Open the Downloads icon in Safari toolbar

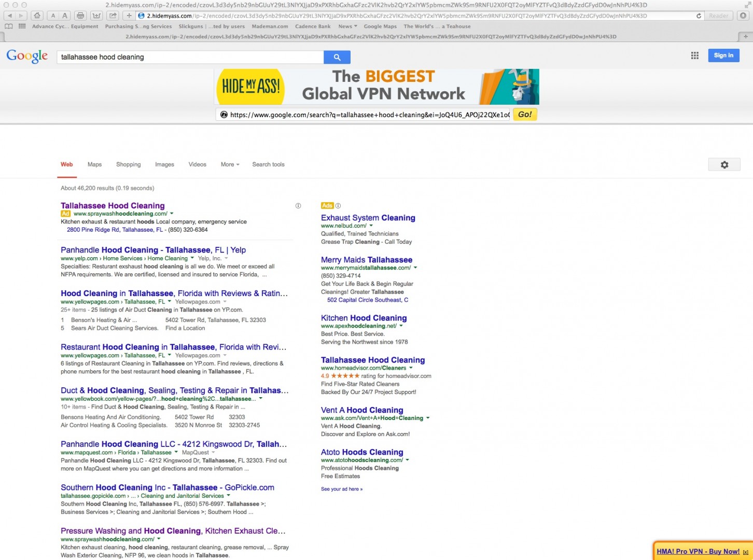(743, 16)
